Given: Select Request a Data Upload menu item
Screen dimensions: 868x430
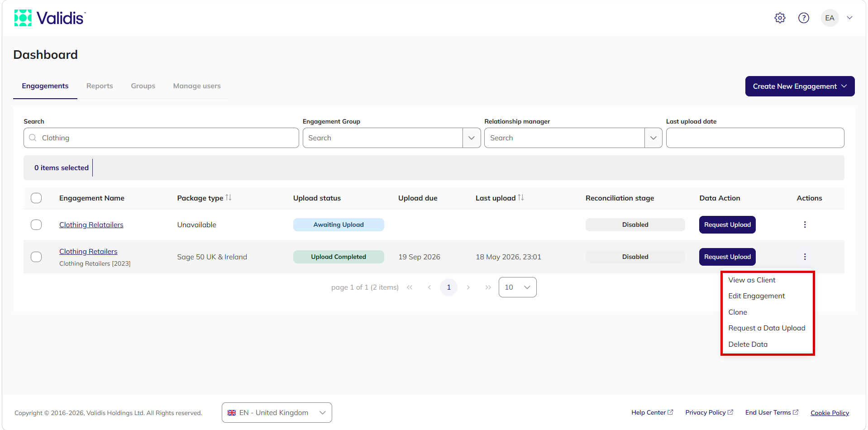Looking at the screenshot, I should pyautogui.click(x=767, y=328).
